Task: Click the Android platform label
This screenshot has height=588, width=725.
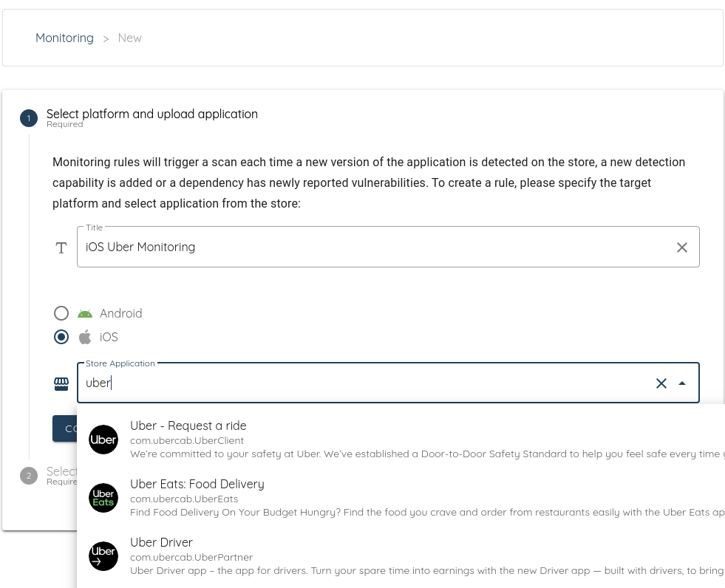Action: point(120,313)
